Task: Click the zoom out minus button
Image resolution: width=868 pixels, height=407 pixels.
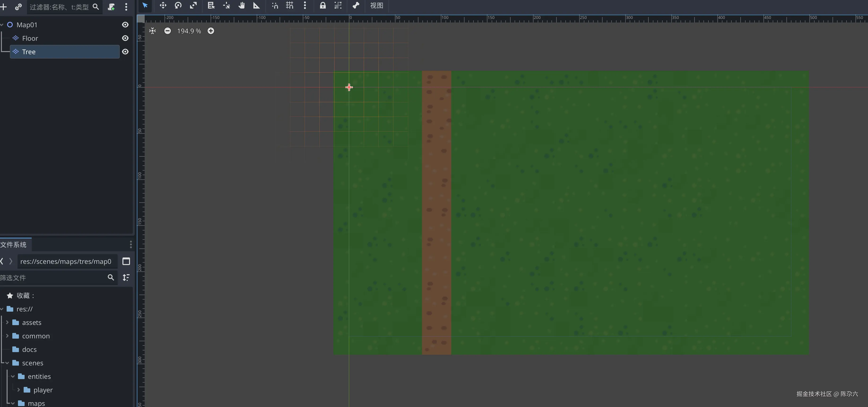Action: pos(167,31)
